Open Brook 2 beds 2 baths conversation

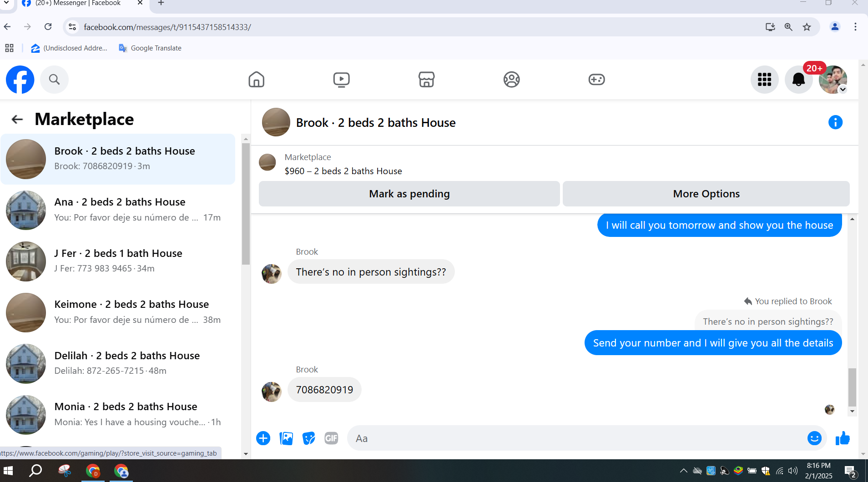(118, 159)
